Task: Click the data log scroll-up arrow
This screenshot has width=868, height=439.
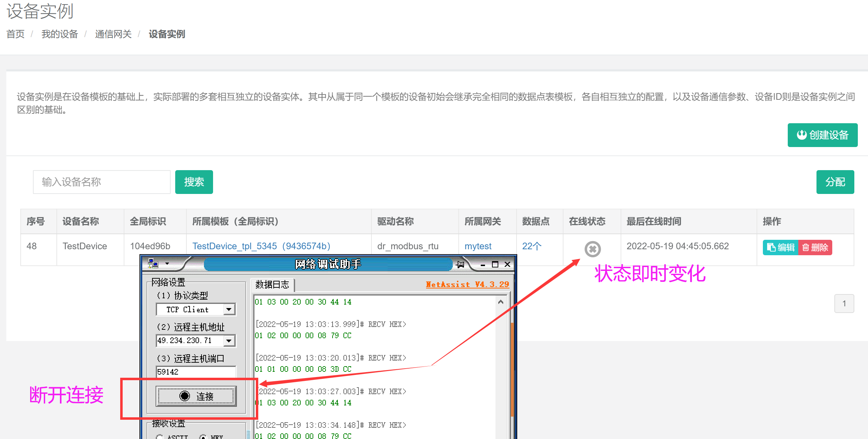Action: pos(500,302)
